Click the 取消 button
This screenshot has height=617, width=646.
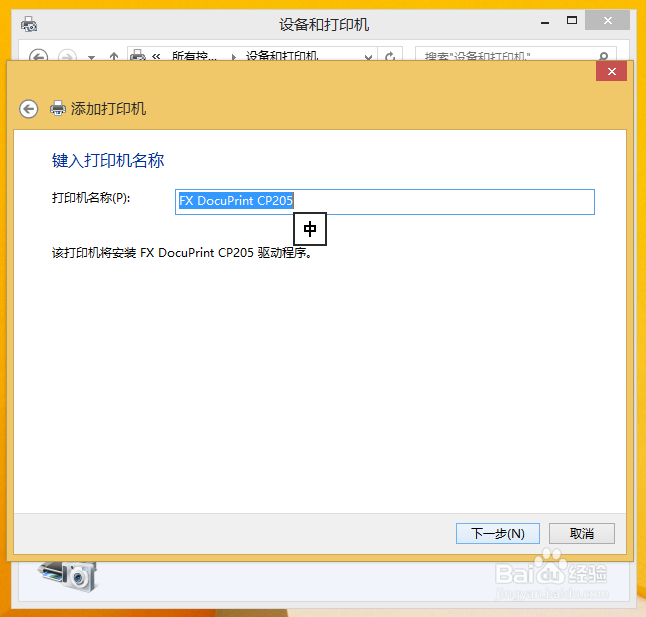pyautogui.click(x=582, y=533)
